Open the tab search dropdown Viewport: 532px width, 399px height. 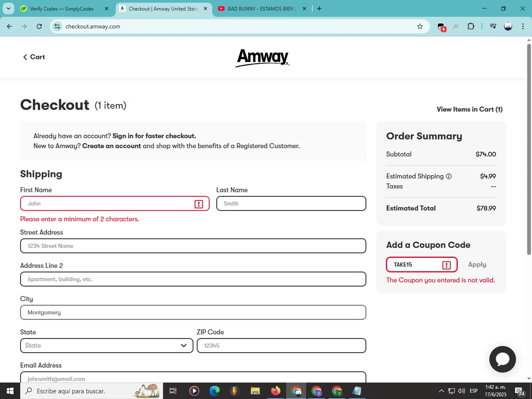pyautogui.click(x=9, y=9)
